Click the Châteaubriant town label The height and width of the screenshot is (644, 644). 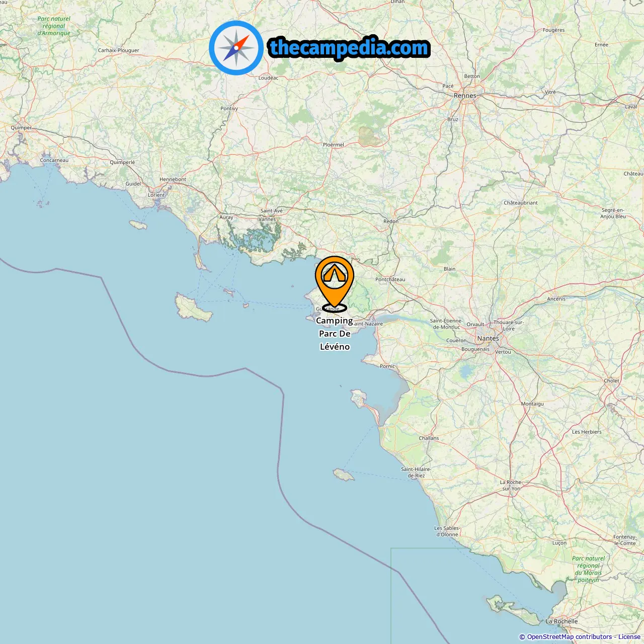coord(521,203)
